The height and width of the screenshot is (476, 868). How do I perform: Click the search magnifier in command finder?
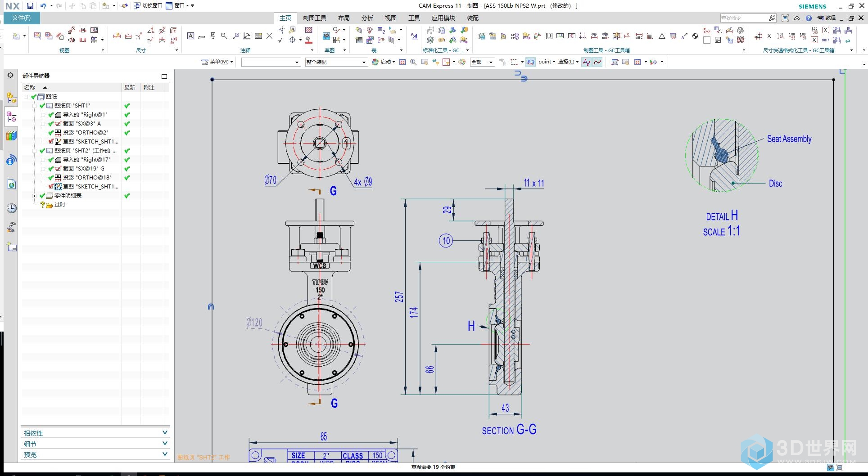click(772, 18)
